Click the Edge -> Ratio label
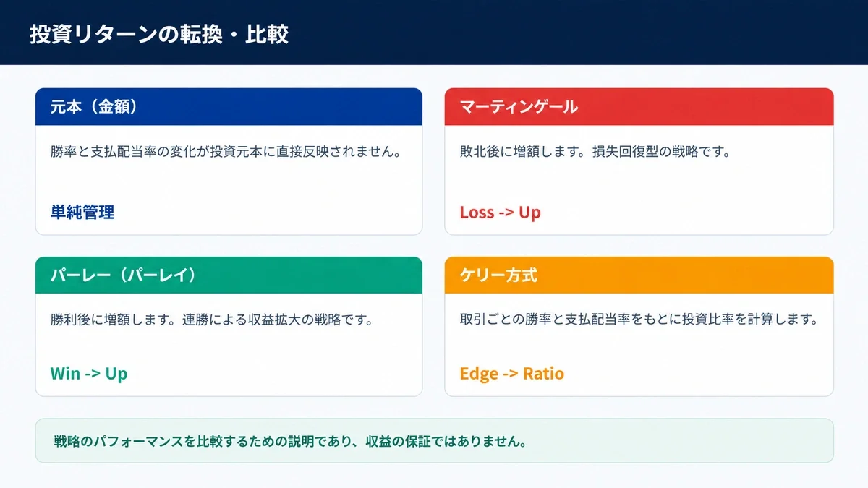 [x=511, y=374]
